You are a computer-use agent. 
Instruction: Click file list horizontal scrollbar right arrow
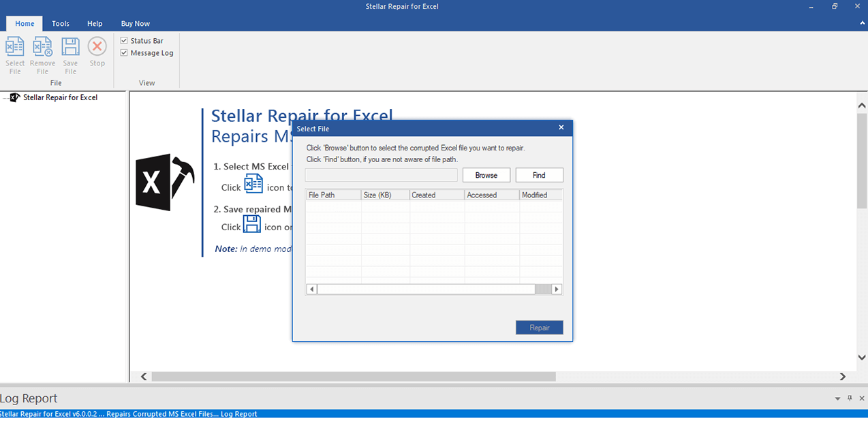pos(557,289)
